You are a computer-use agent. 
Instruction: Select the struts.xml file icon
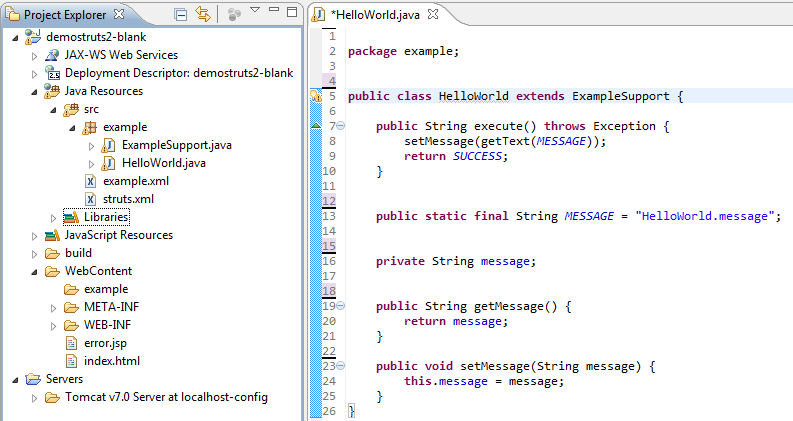(x=90, y=199)
